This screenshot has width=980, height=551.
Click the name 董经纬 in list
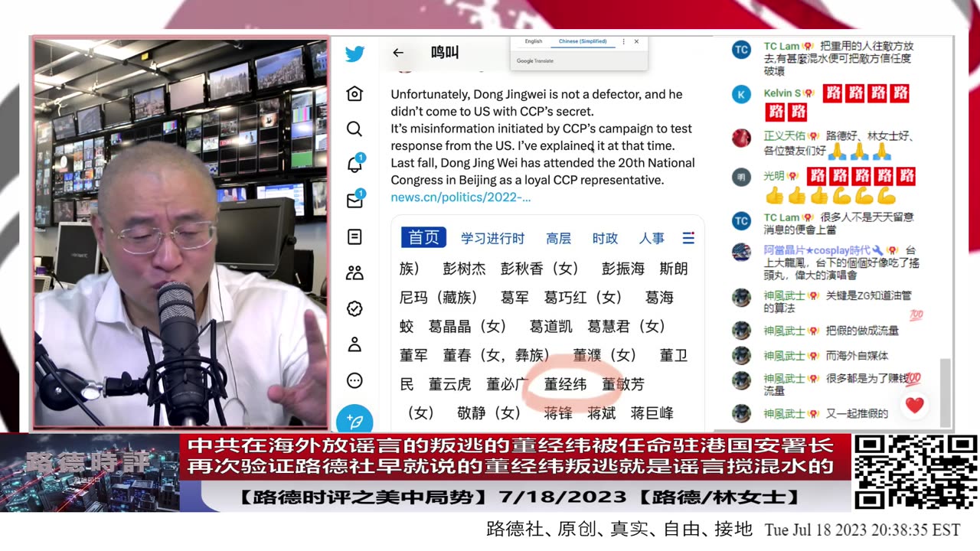click(x=565, y=384)
